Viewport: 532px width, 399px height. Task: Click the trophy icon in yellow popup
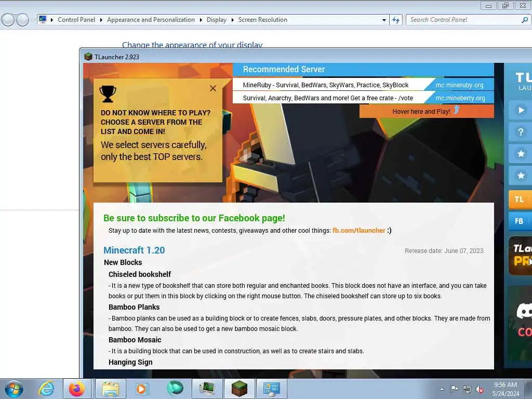click(108, 94)
